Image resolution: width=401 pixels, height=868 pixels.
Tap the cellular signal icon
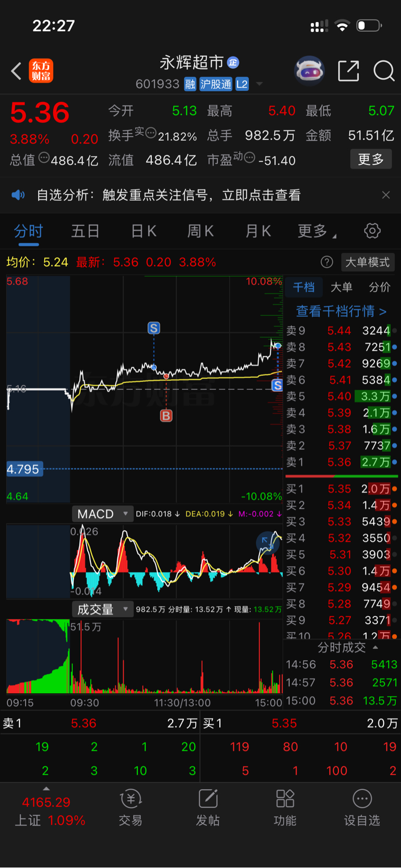(x=319, y=26)
